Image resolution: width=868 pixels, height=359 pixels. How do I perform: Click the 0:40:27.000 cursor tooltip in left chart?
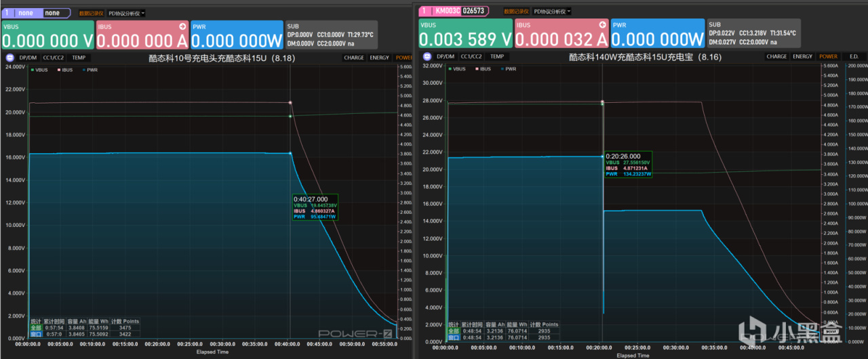(315, 208)
